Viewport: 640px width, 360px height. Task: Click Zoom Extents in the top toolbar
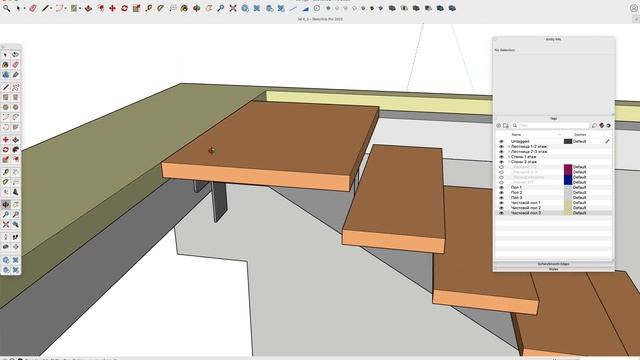pos(233,8)
